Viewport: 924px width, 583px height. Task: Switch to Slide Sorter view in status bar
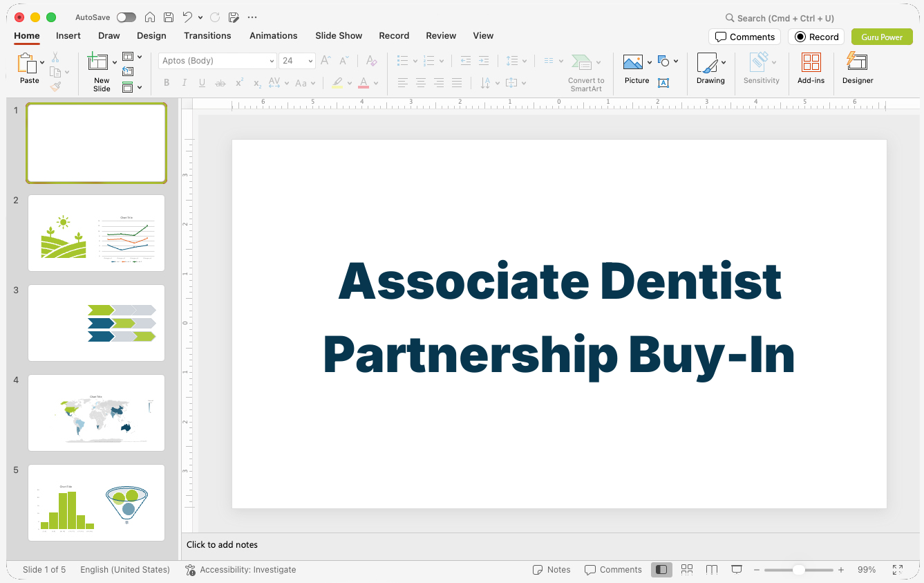coord(687,570)
